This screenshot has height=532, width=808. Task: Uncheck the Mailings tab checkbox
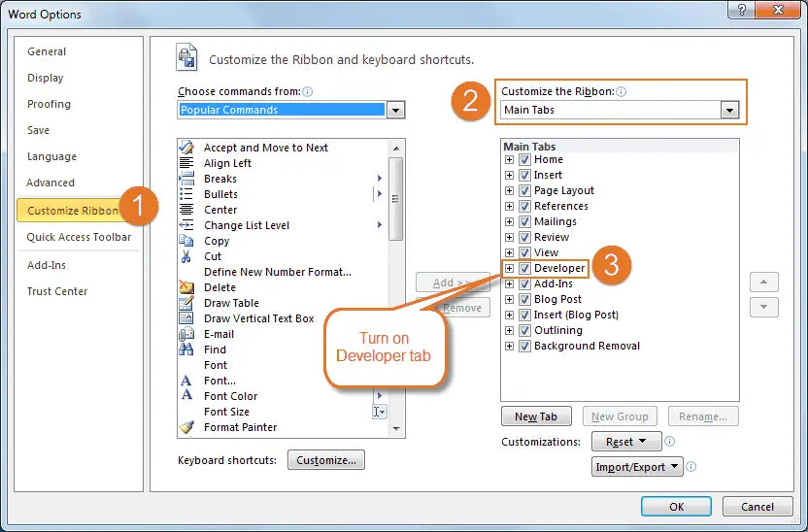(524, 221)
